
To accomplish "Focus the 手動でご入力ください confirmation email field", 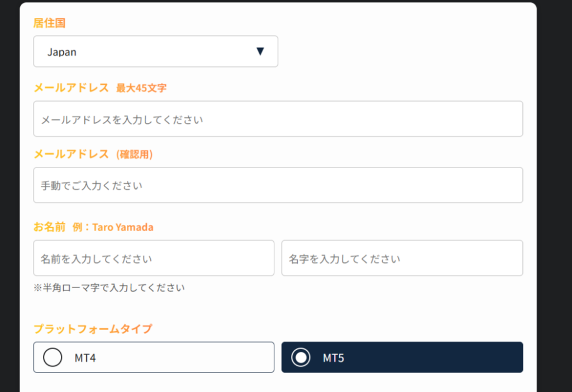I will click(278, 185).
